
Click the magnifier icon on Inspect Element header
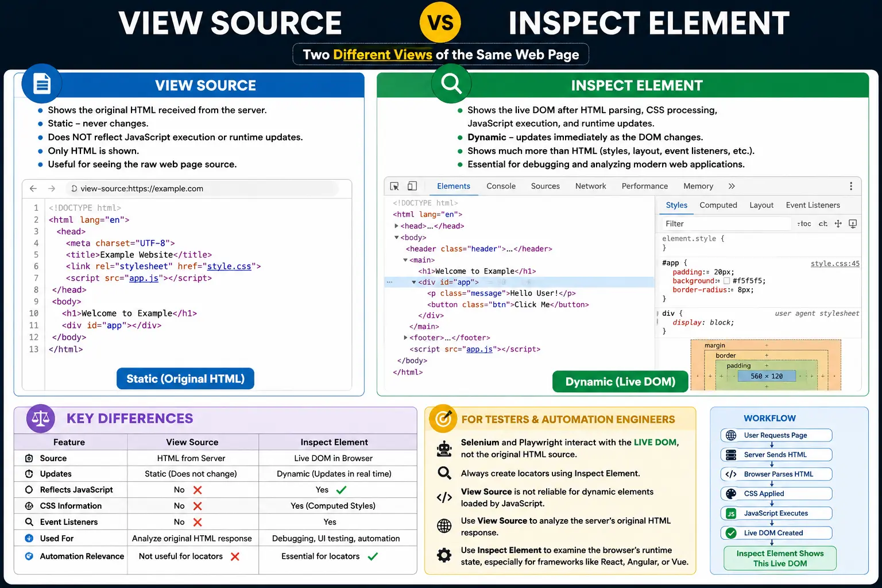coord(451,84)
